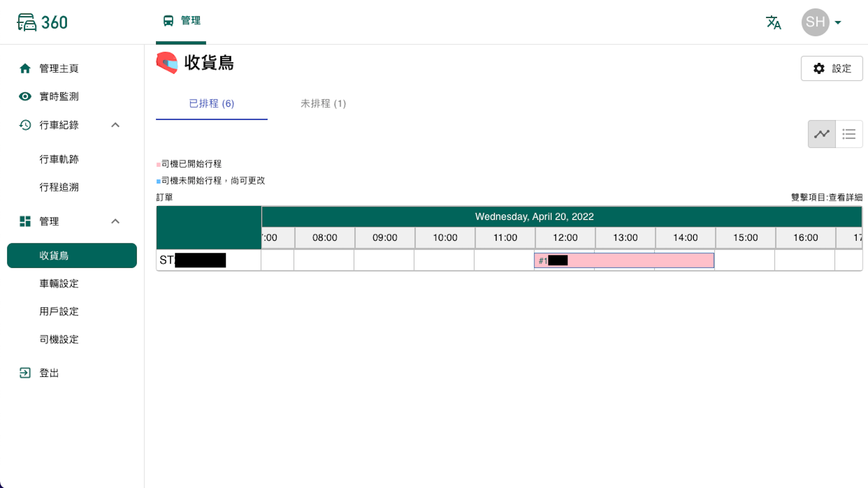Toggle timeline chart view

coord(822,134)
